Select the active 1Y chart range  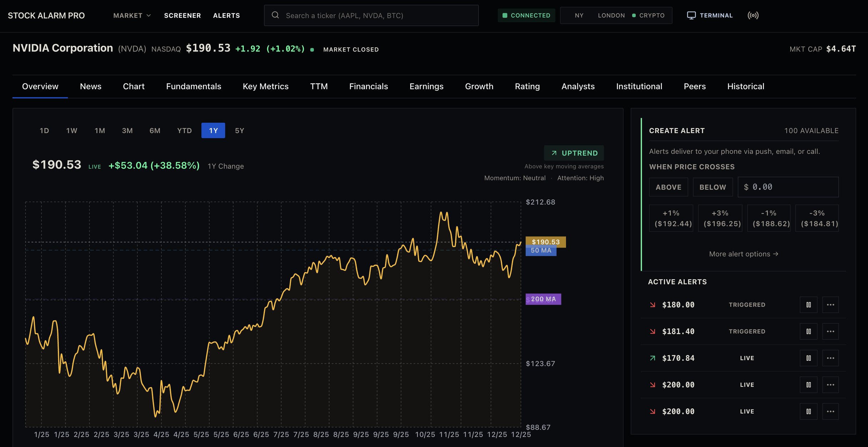tap(213, 131)
